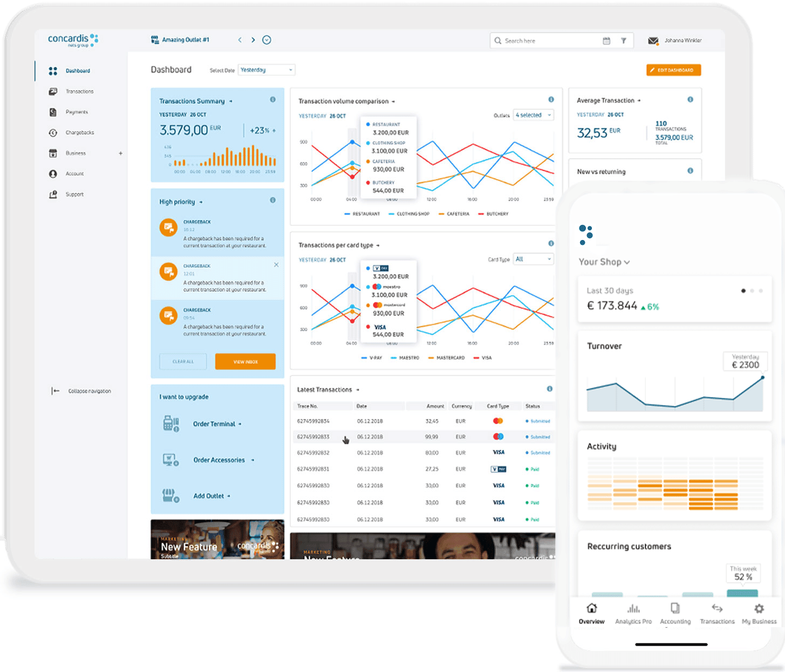Viewport: 785px width, 672px height.
Task: Click the Order Terminal icon
Action: click(170, 424)
